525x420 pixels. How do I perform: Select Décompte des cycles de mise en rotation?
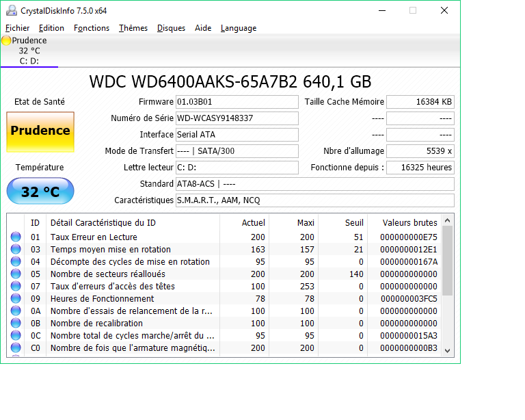pos(130,262)
